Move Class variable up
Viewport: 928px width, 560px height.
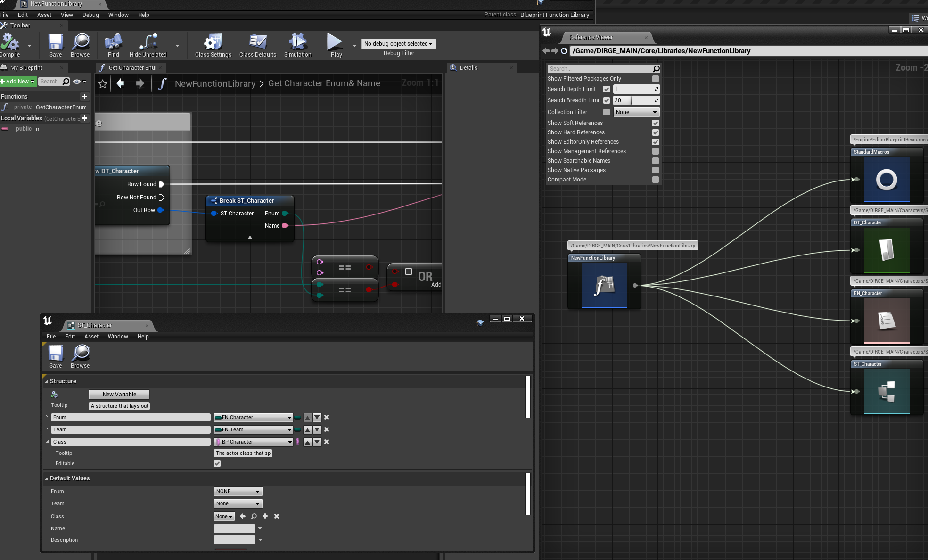point(307,442)
